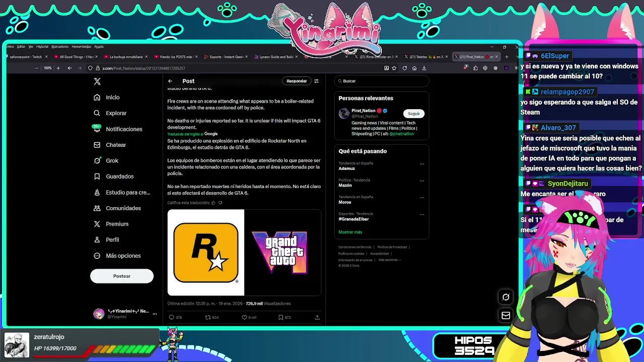Open Herramientas browser menu

[x=82, y=47]
